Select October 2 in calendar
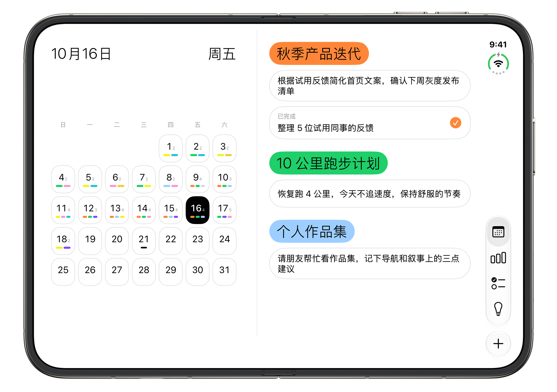Viewport: 557px width, 392px height. click(197, 148)
